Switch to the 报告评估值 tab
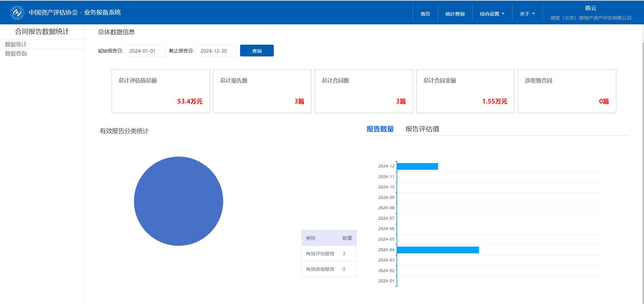The height and width of the screenshot is (304, 644). [422, 129]
